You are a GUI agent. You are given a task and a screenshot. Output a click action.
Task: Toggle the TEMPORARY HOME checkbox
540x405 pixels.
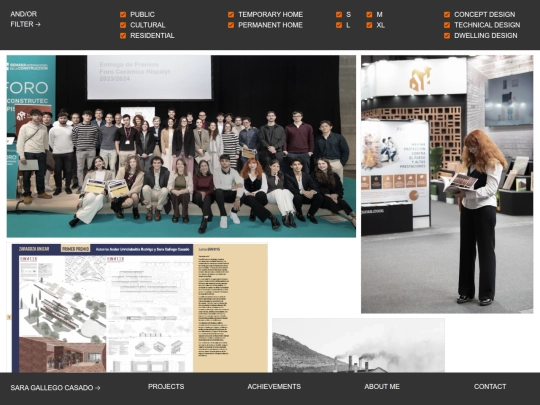tap(231, 14)
